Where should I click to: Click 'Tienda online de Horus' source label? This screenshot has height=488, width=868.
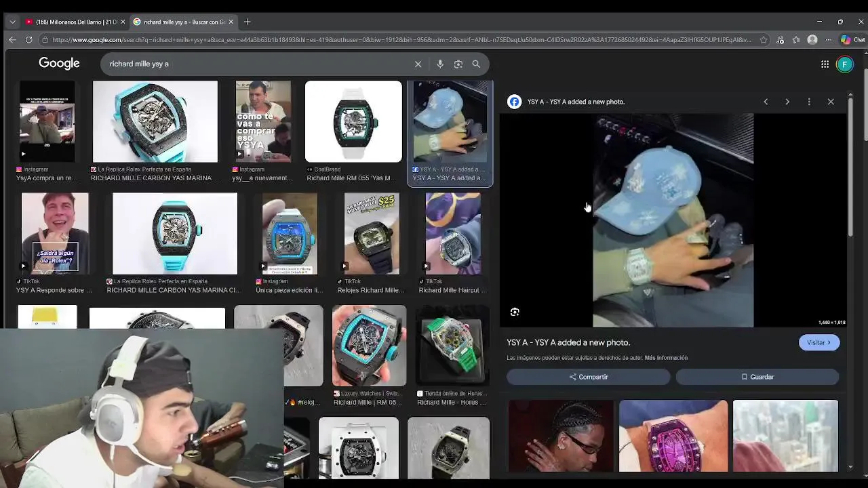(452, 393)
